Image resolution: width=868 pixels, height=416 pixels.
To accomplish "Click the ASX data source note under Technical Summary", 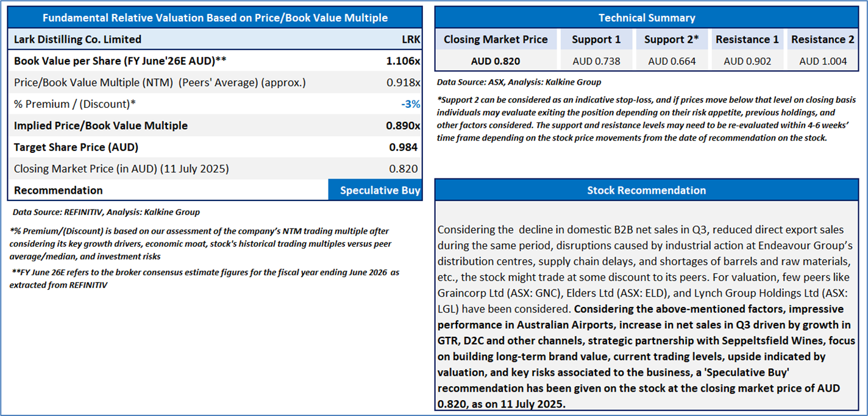I will point(519,82).
